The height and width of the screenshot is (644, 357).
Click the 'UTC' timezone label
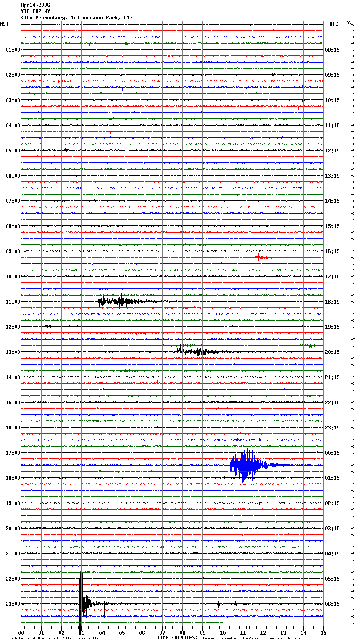pos(334,24)
